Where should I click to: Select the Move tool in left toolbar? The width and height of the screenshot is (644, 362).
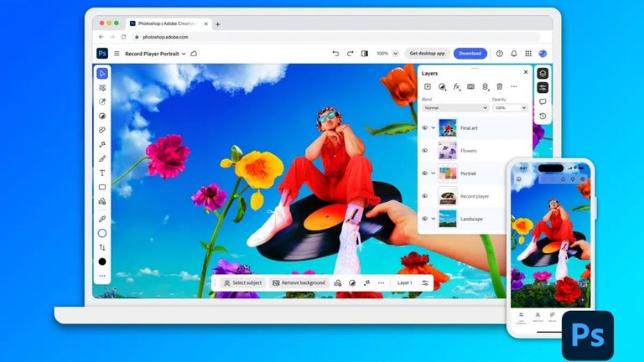[x=102, y=73]
